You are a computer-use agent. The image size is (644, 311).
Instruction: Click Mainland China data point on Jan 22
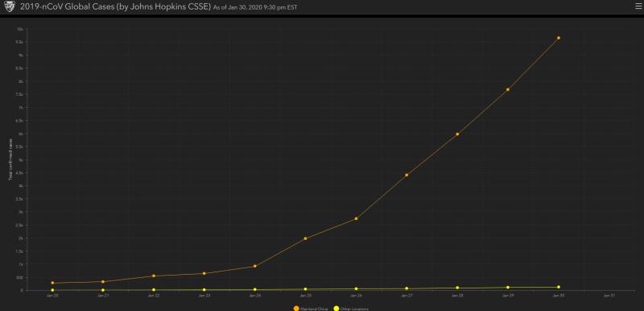(x=154, y=276)
